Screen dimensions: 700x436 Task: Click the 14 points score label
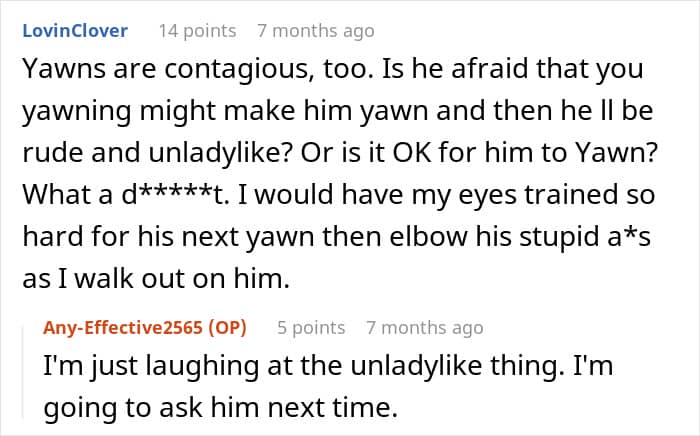tap(197, 31)
